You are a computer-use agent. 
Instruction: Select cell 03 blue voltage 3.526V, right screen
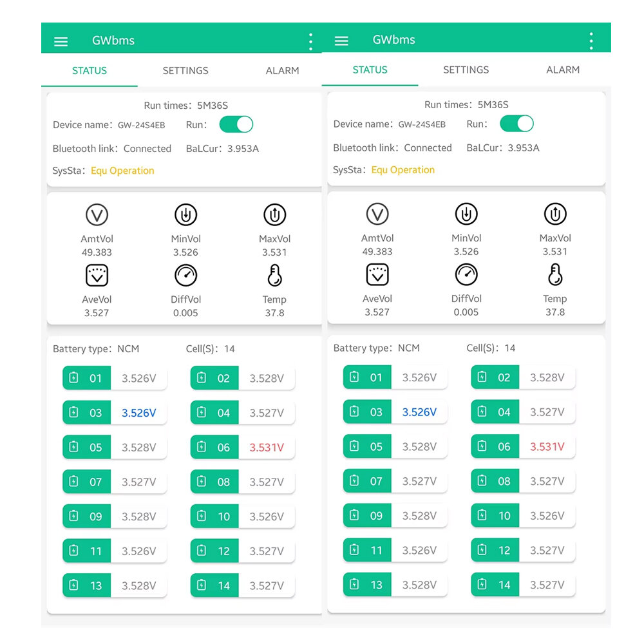coord(419,412)
